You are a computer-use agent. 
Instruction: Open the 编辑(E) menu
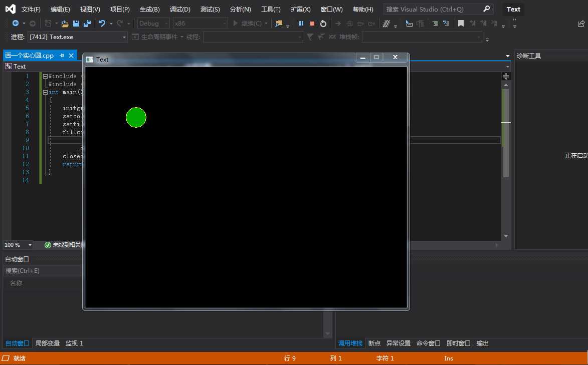pyautogui.click(x=60, y=10)
